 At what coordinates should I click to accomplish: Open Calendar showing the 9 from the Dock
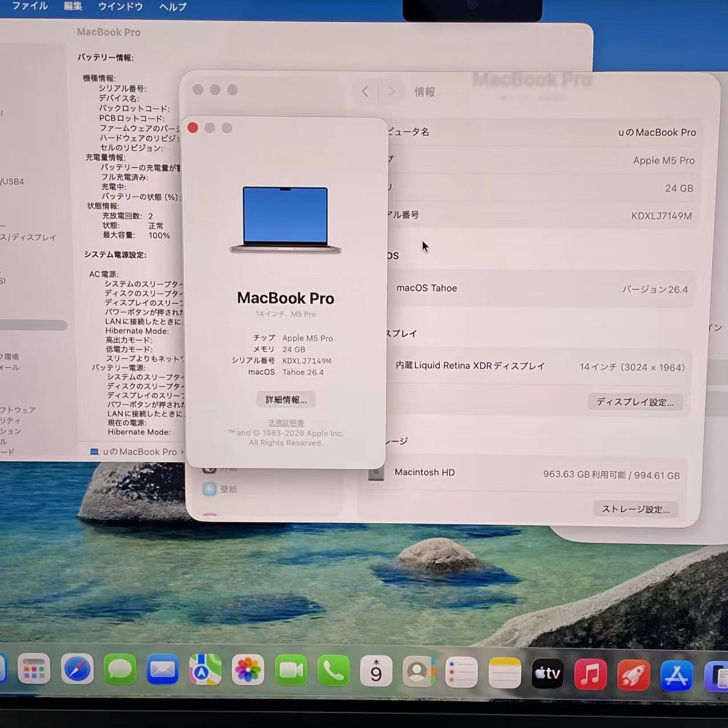pos(376,672)
